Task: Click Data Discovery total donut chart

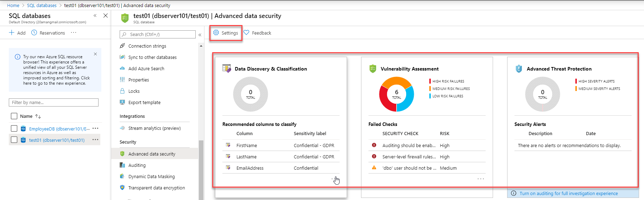Action: 251,94
